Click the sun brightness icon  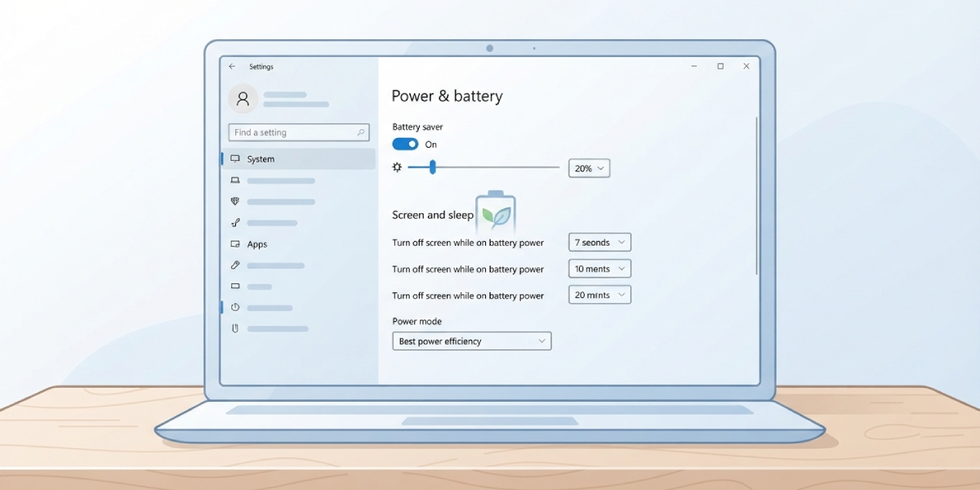tap(397, 167)
